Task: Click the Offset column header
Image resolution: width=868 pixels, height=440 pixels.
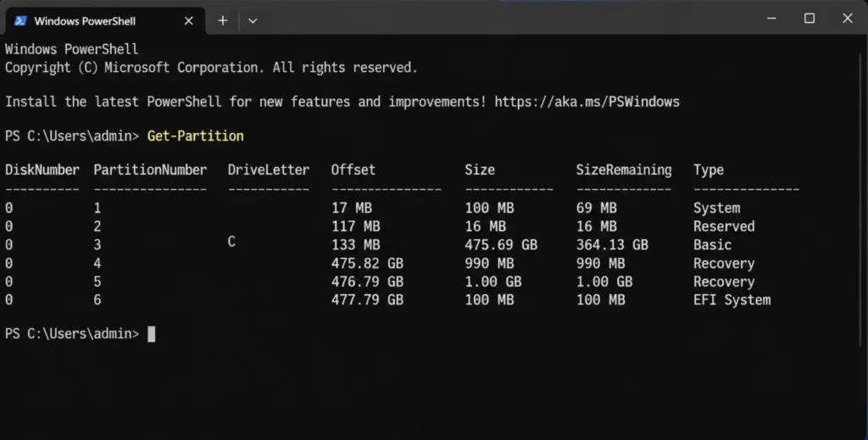Action: pos(353,170)
